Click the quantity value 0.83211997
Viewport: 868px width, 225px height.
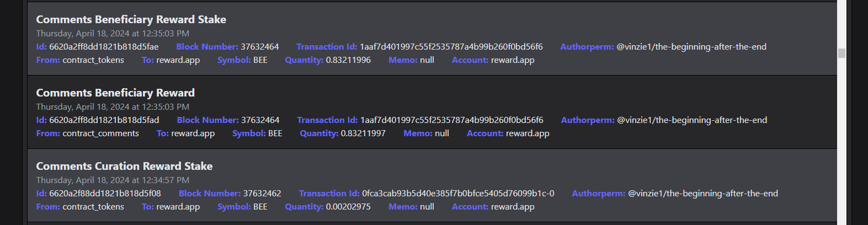[x=363, y=133]
